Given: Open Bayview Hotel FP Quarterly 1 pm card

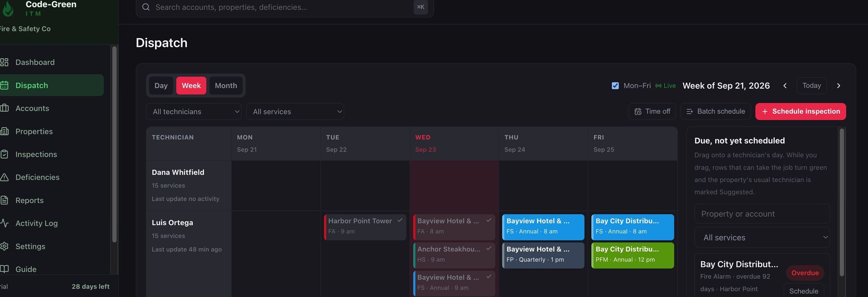Looking at the screenshot, I should click(543, 255).
